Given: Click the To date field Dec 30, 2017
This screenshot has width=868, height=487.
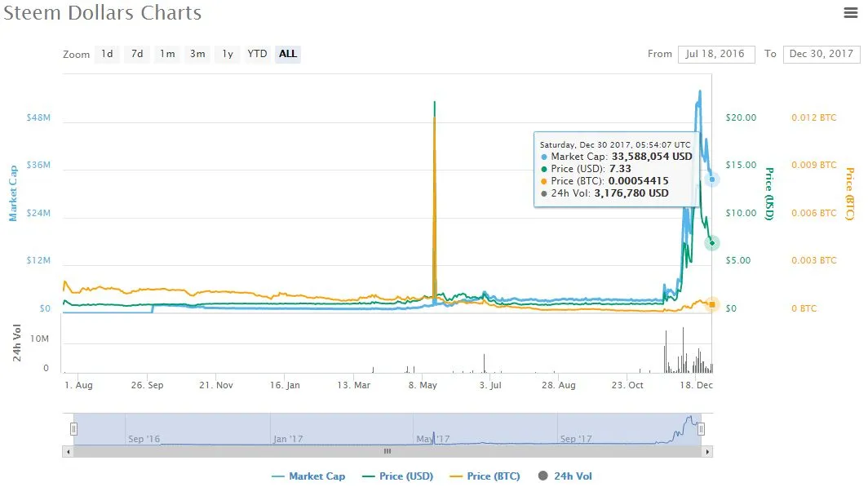Looking at the screenshot, I should pos(821,54).
